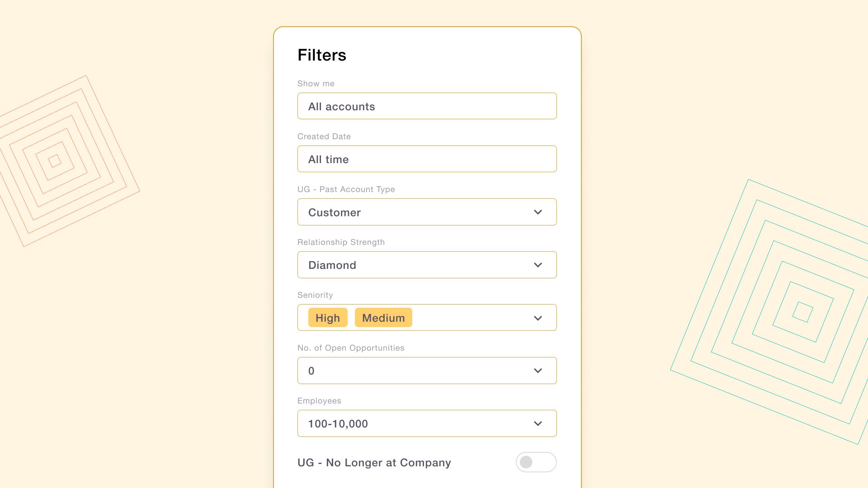Click the chevron in Past Account Type
Image resolution: width=868 pixels, height=488 pixels.
[538, 212]
